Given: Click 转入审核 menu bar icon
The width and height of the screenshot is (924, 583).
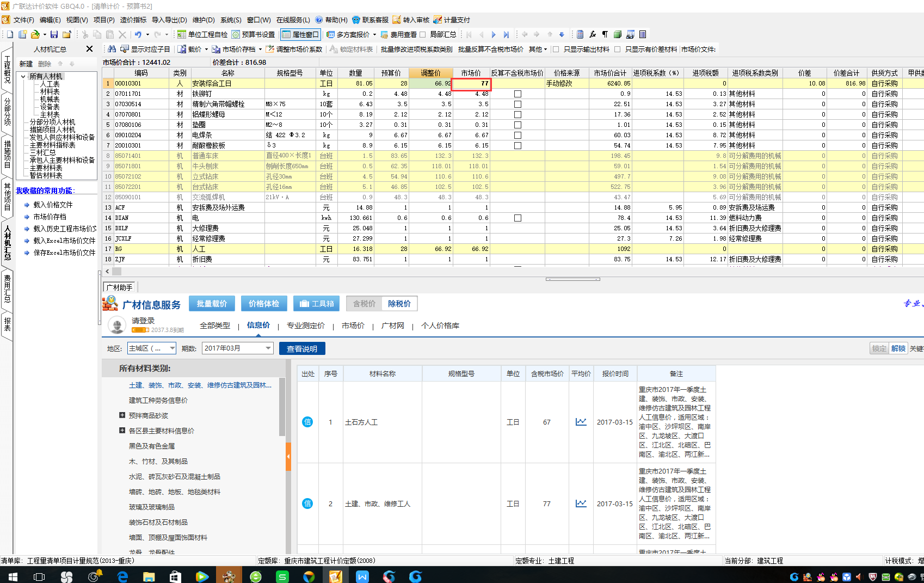Looking at the screenshot, I should pos(397,20).
